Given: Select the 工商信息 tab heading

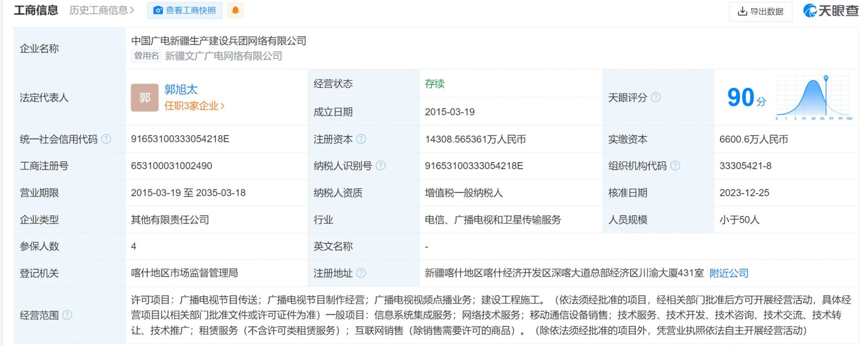Looking at the screenshot, I should 36,10.
